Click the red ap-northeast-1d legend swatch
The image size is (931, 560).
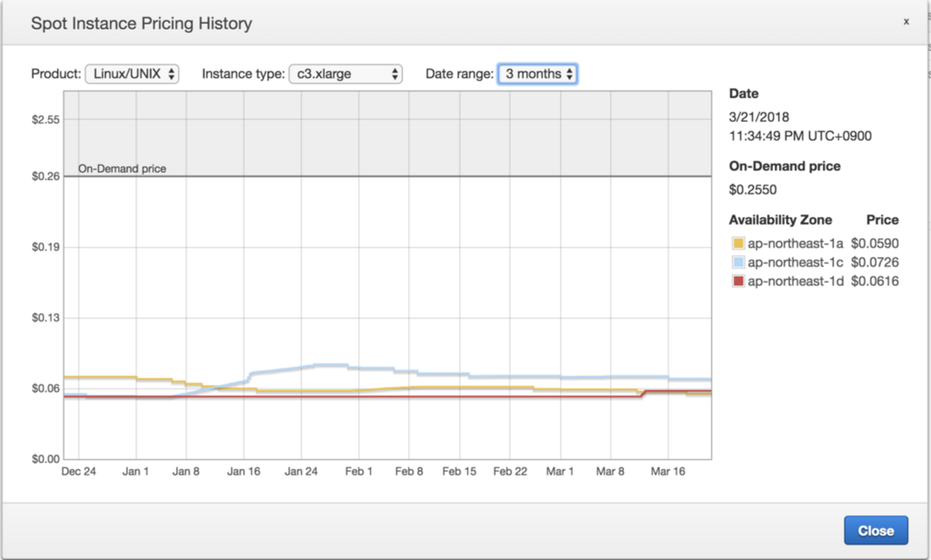coord(738,281)
